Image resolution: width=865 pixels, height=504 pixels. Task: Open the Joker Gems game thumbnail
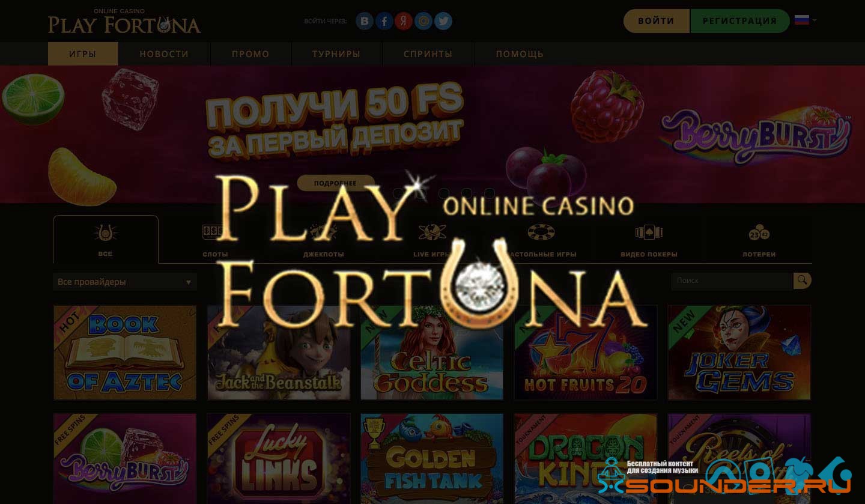click(739, 353)
